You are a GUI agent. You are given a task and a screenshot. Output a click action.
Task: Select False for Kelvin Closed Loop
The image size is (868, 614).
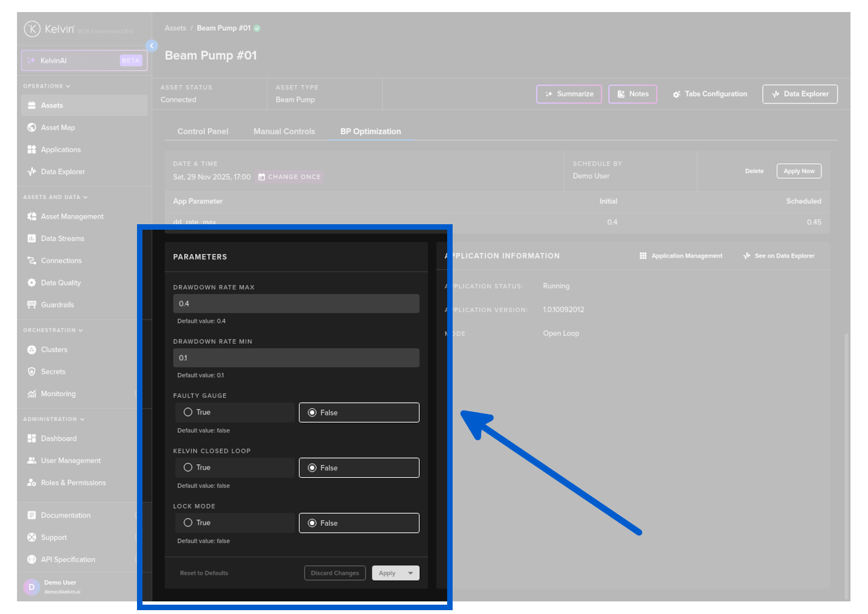[312, 468]
